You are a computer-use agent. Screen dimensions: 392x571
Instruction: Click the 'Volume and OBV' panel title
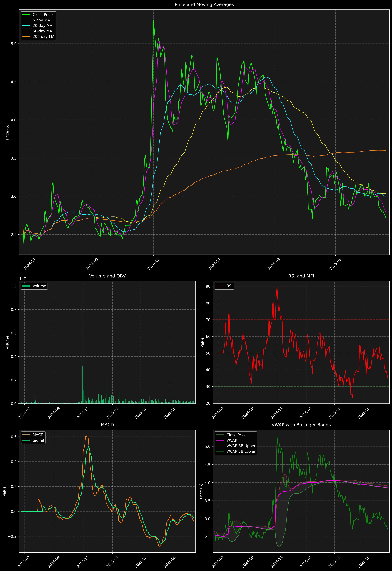point(107,276)
